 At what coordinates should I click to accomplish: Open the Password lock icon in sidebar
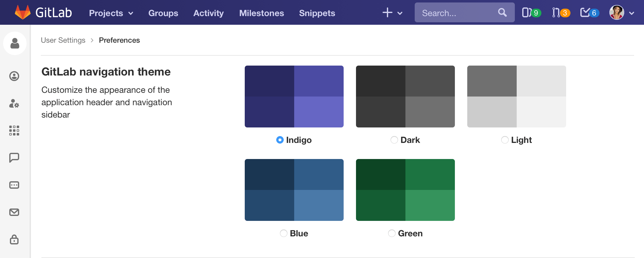coord(14,239)
